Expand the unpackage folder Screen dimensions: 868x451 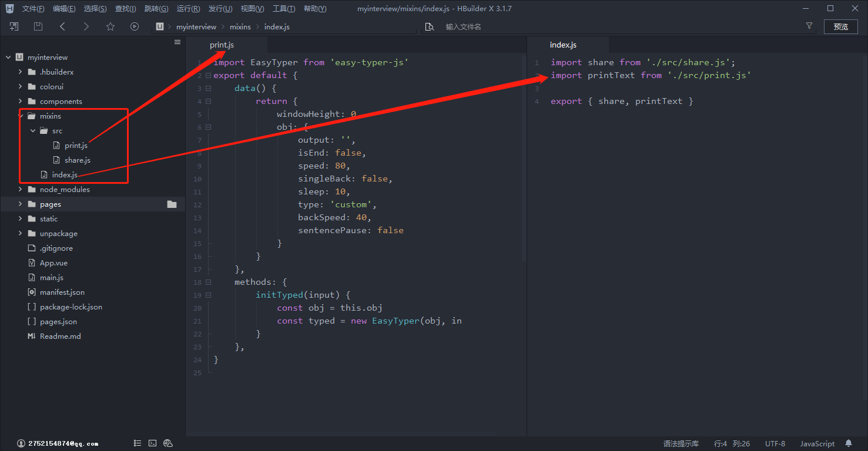point(21,234)
